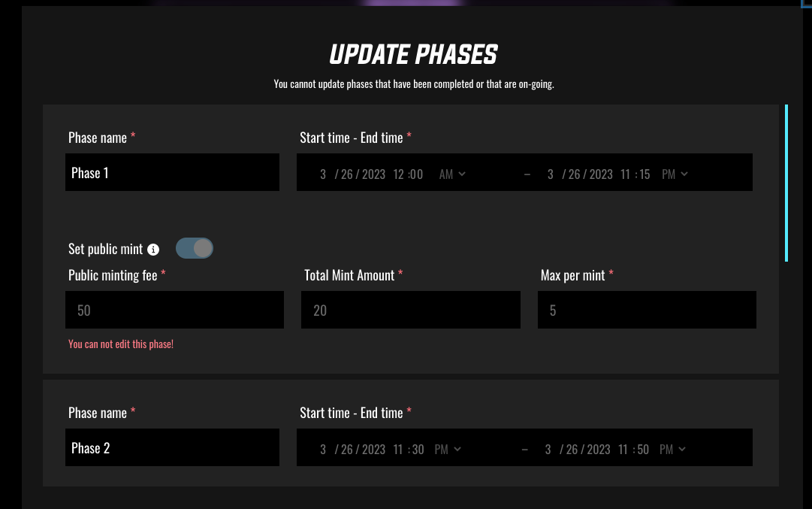Click the month field of Phase 1 start time
The width and height of the screenshot is (812, 509).
pos(322,173)
